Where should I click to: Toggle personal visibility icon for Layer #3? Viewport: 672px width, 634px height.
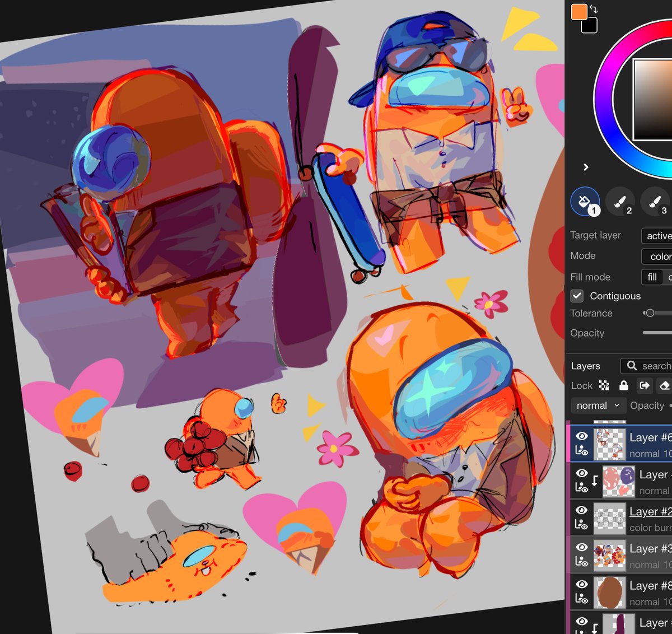point(582,561)
